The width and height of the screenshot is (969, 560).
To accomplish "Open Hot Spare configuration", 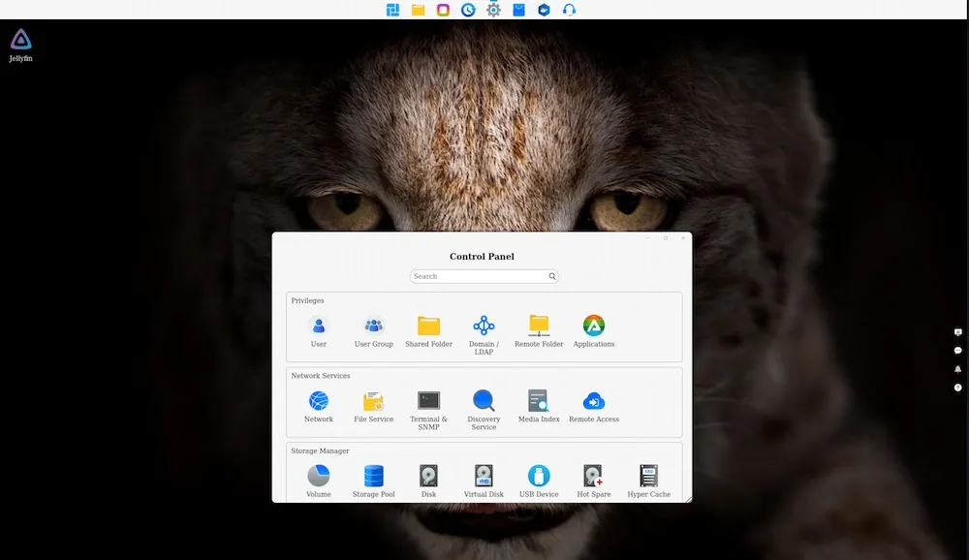I will [x=594, y=478].
